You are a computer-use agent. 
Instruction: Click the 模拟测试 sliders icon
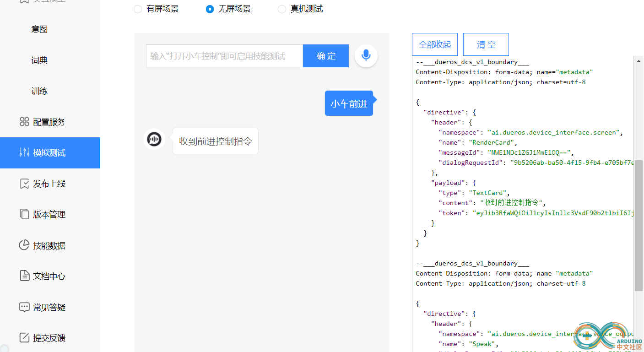click(24, 152)
